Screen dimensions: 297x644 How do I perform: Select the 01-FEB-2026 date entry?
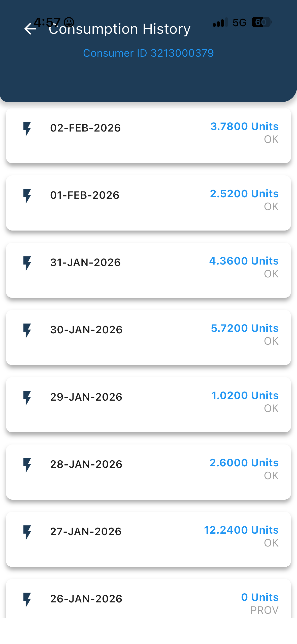click(85, 195)
